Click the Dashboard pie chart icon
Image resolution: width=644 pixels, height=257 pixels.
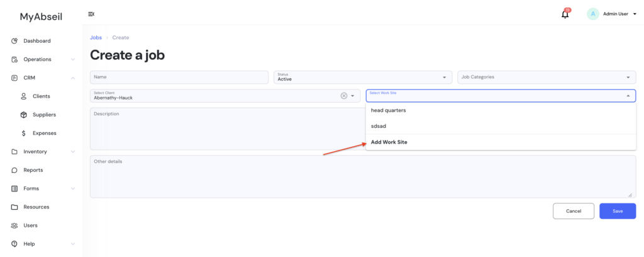[14, 41]
